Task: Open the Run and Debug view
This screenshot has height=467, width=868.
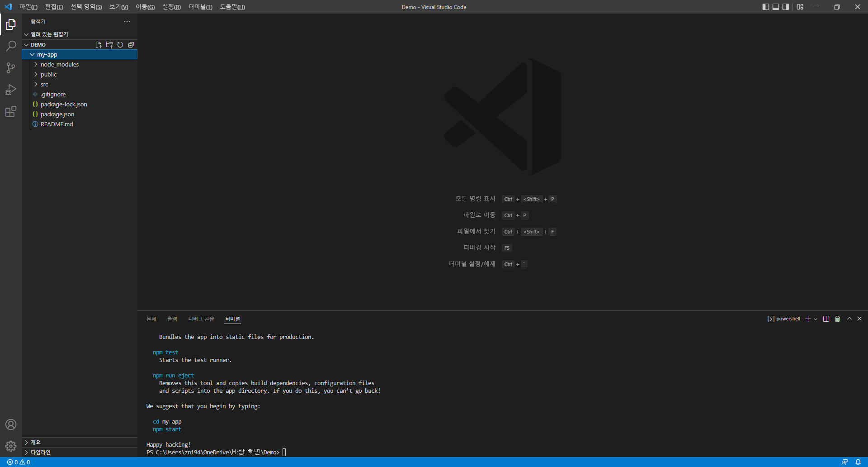Action: (x=11, y=90)
